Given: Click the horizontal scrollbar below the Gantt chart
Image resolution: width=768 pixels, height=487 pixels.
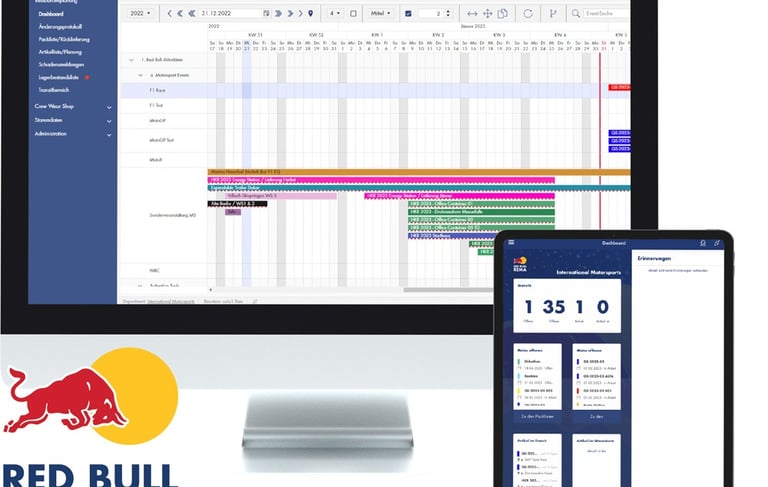Looking at the screenshot, I should [448, 290].
